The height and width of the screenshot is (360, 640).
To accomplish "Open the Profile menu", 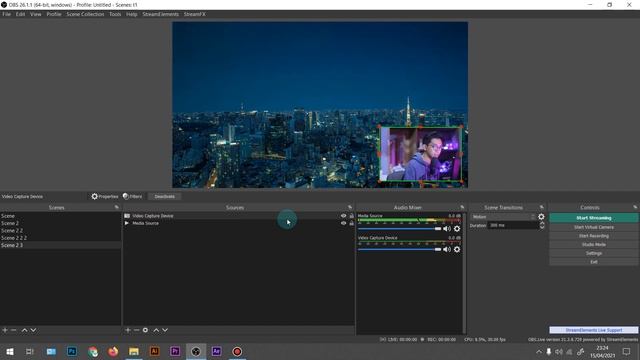I will pyautogui.click(x=54, y=14).
